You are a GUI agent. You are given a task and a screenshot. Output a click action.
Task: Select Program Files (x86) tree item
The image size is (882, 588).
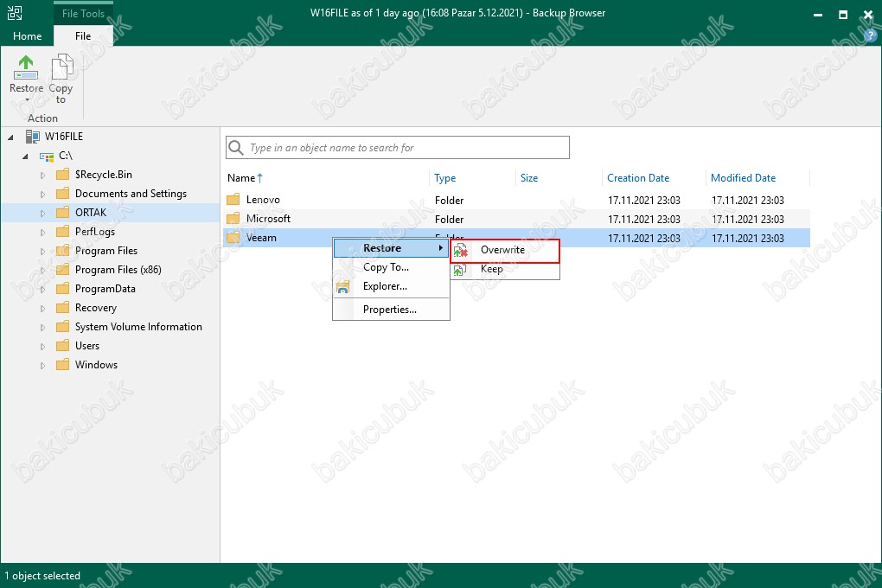(x=118, y=270)
